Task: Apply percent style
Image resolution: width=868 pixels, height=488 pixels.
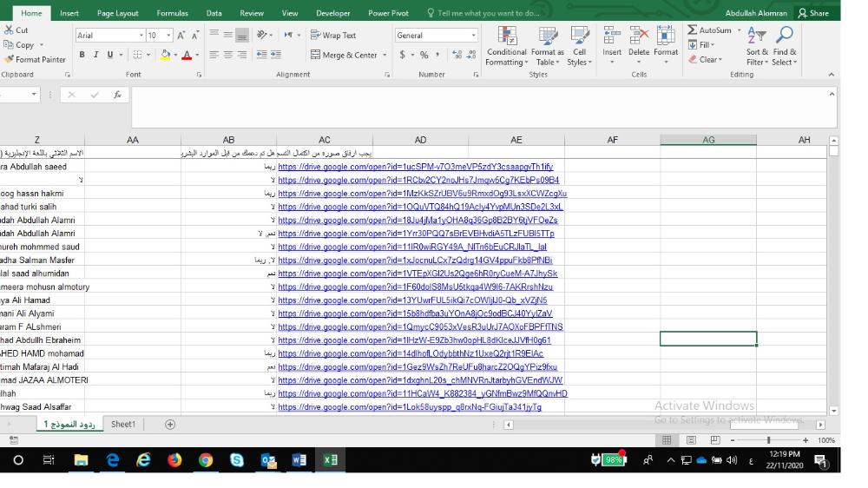Action: [424, 55]
